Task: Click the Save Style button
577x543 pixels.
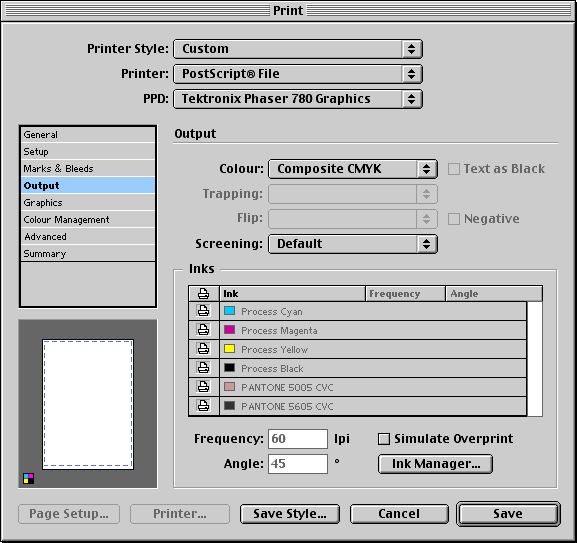Action: (x=290, y=514)
